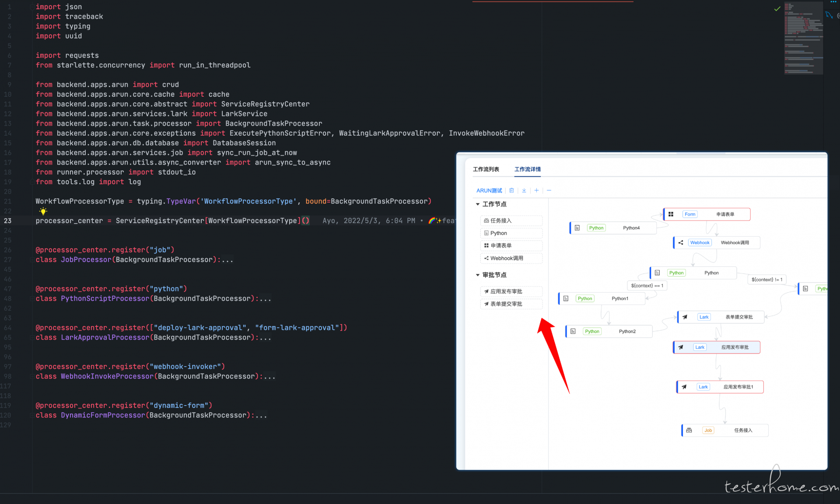Collapse the 工作节点 section

[478, 204]
